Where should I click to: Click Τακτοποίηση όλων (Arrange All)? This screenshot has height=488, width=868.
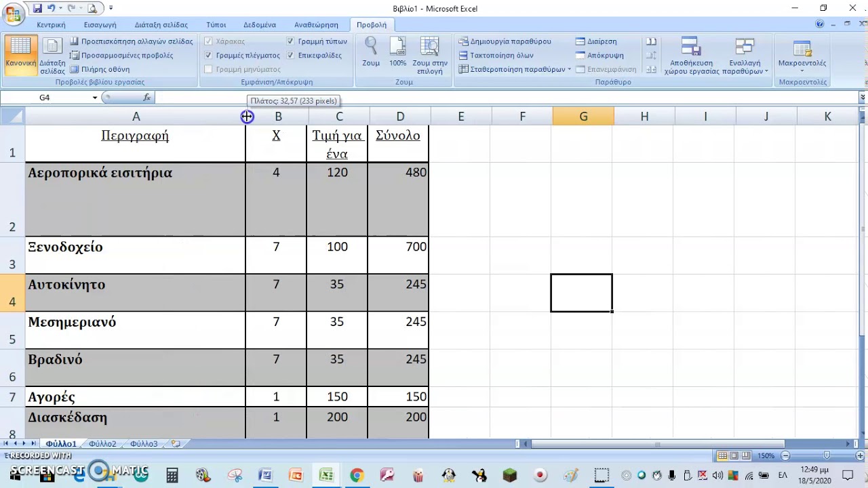pyautogui.click(x=496, y=56)
